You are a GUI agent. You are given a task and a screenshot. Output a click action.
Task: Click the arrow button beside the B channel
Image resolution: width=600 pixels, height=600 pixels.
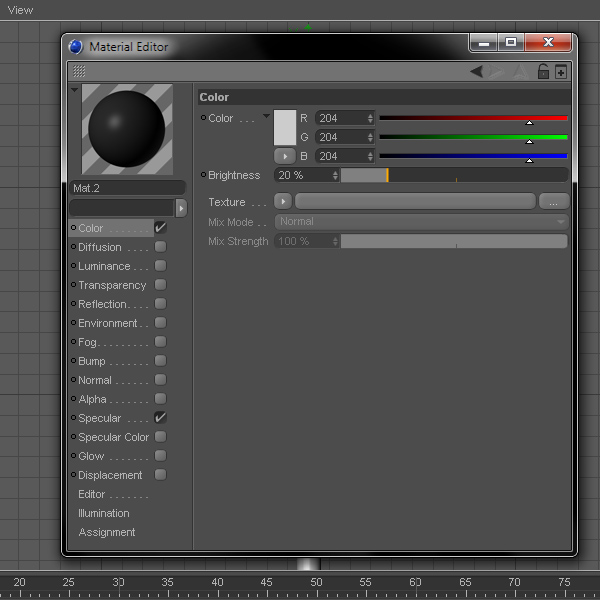(x=285, y=156)
